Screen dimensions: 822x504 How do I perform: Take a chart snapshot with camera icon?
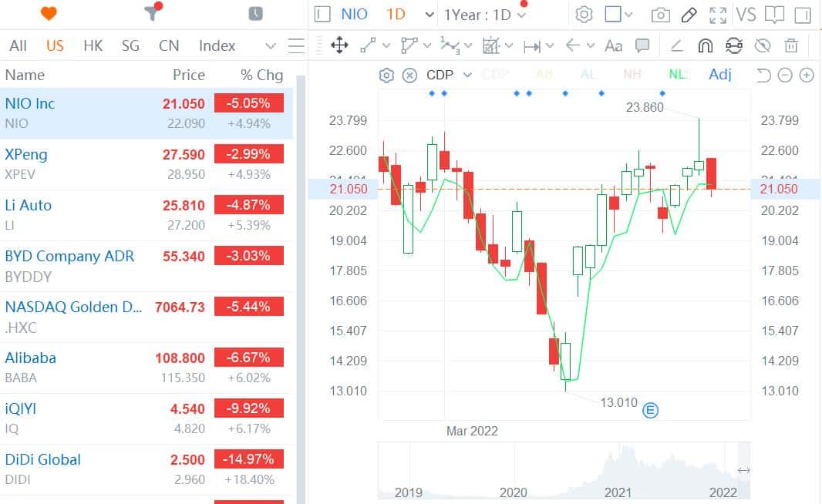tap(660, 15)
